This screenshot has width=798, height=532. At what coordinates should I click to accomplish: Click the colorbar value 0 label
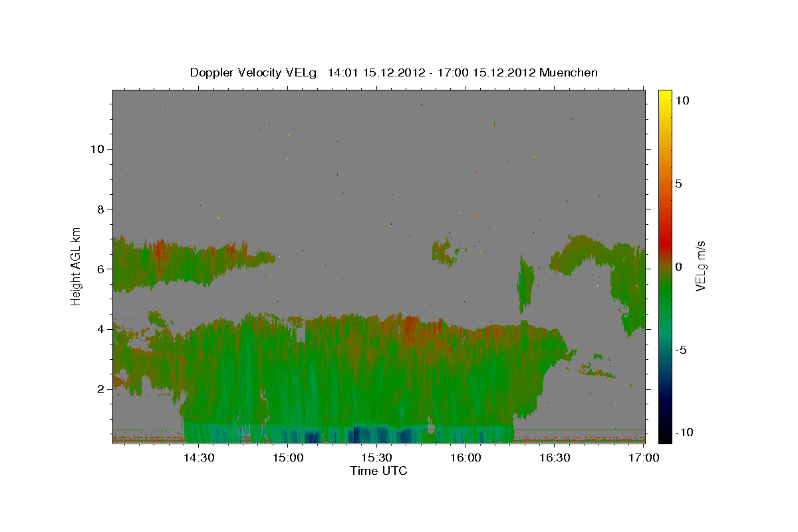[x=678, y=267]
